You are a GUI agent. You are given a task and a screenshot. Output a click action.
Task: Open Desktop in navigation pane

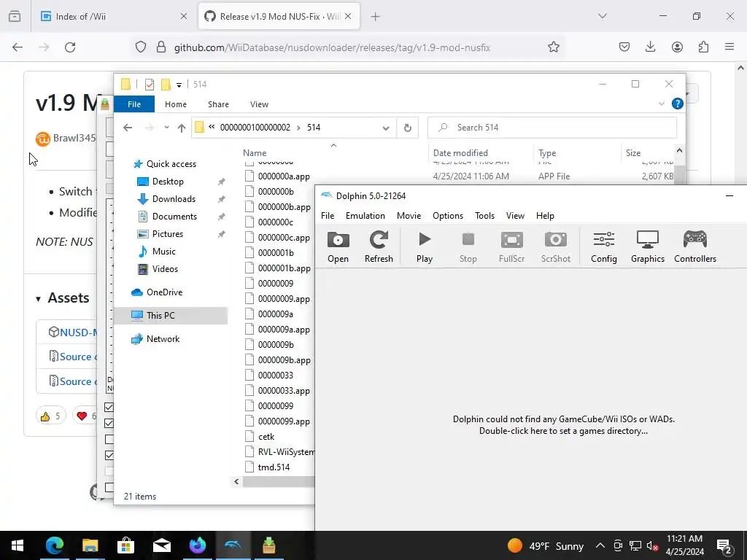(x=168, y=182)
